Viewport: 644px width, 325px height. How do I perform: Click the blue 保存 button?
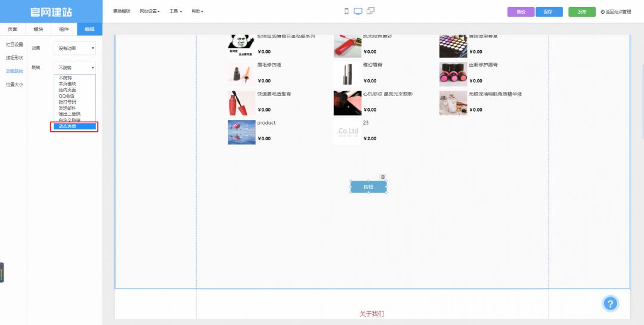click(549, 12)
